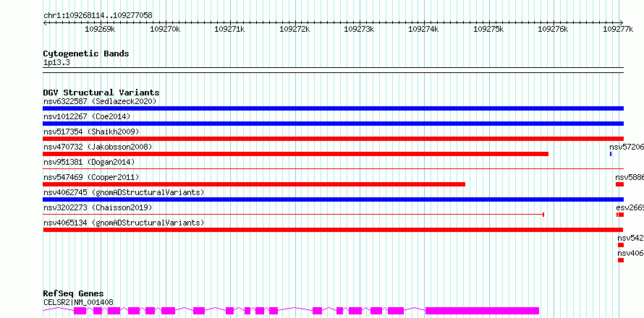Click the 109271k ruler tick label
The height and width of the screenshot is (318, 644).
tap(230, 29)
